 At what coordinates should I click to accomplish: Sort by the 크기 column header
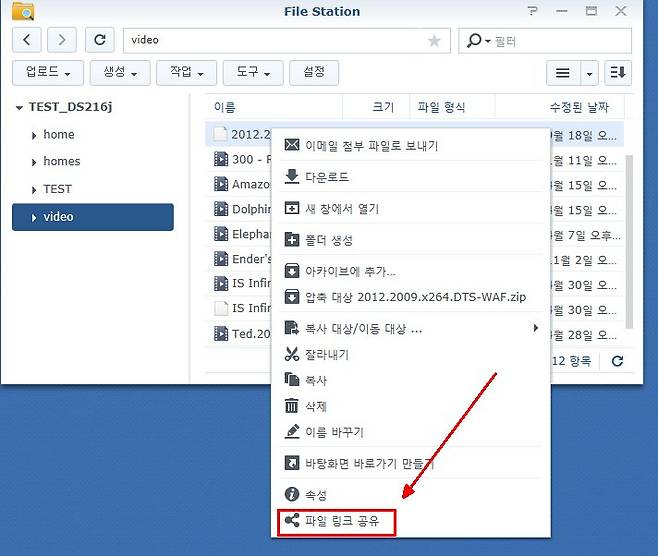pyautogui.click(x=376, y=107)
